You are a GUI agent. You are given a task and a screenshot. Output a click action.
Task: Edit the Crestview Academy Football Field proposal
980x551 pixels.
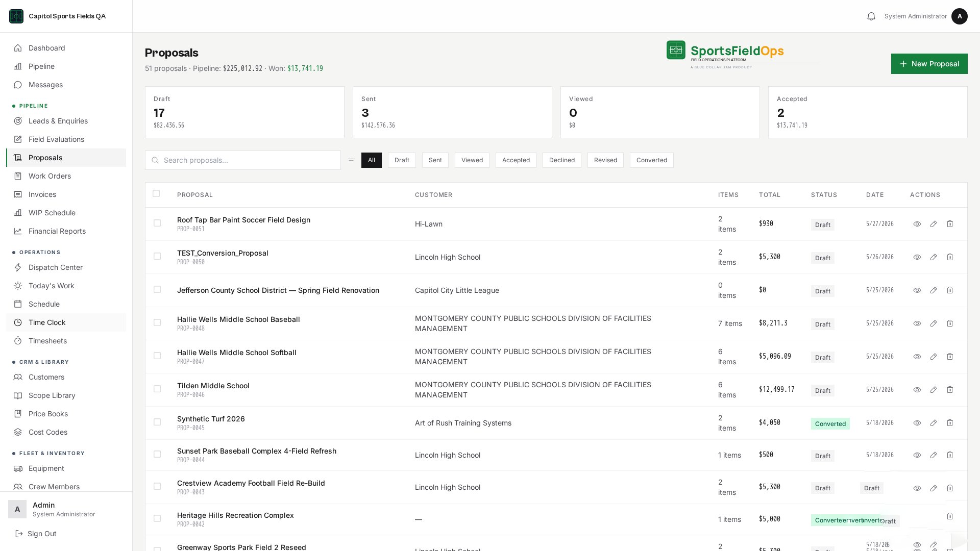point(934,488)
